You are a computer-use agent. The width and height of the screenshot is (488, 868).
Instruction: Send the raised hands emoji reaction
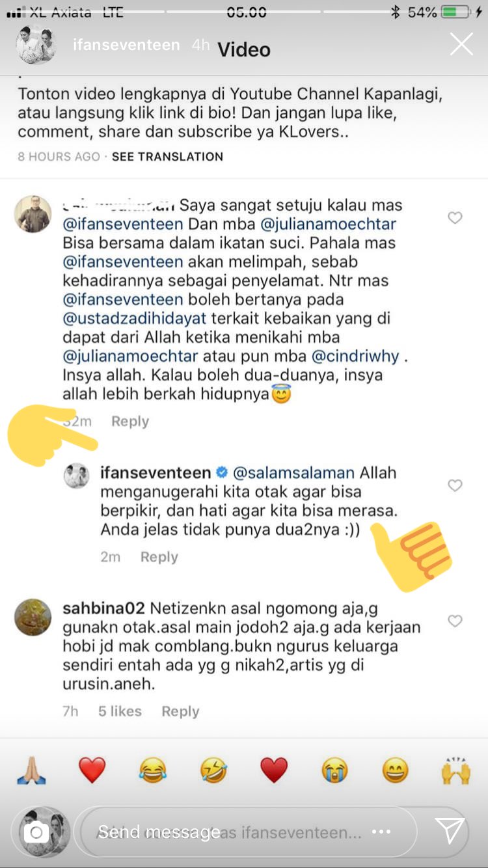click(455, 771)
